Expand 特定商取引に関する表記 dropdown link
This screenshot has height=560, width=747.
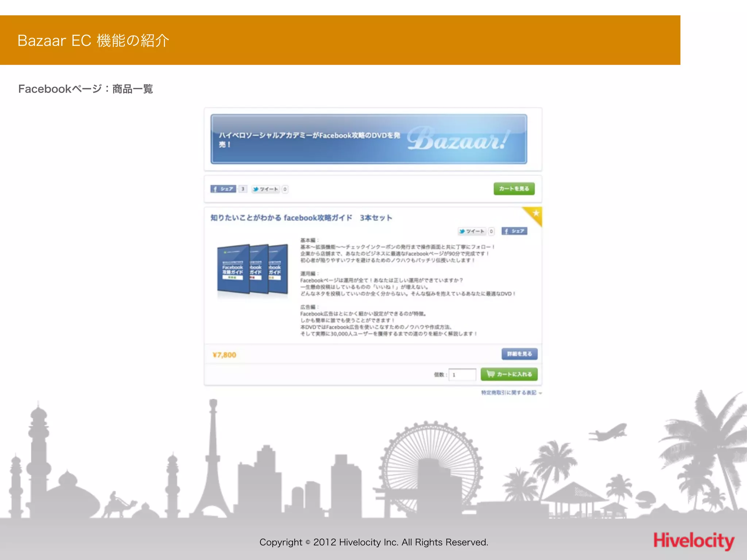[511, 393]
